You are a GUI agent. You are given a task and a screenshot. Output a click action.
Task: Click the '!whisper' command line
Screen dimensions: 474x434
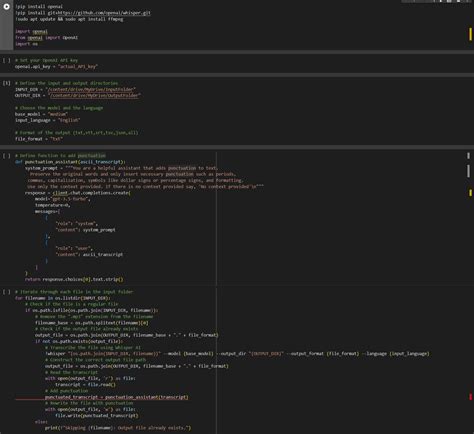[237, 354]
